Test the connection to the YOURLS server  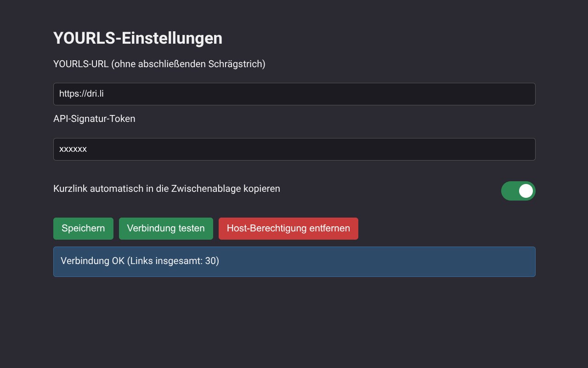[166, 229]
